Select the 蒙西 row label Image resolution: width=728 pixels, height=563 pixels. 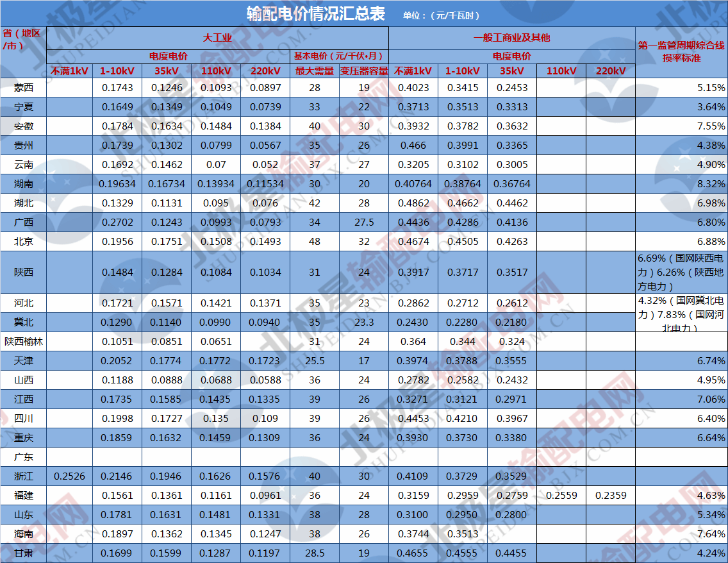(23, 87)
